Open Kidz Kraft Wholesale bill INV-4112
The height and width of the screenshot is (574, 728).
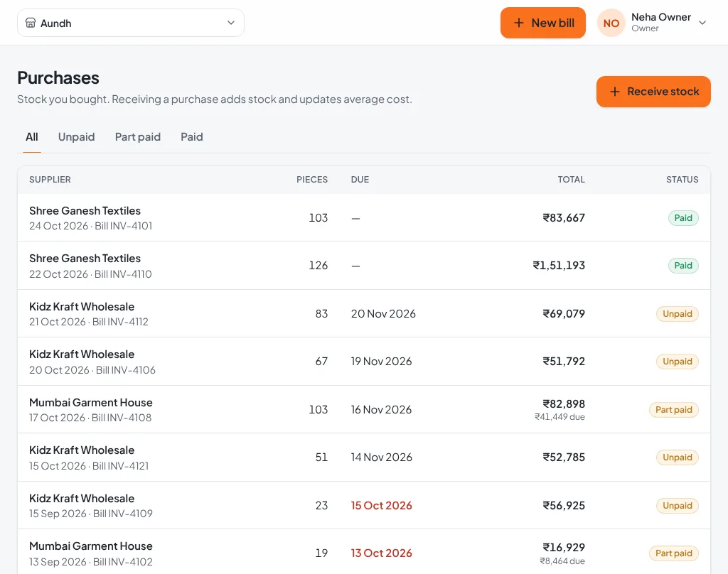pyautogui.click(x=364, y=314)
